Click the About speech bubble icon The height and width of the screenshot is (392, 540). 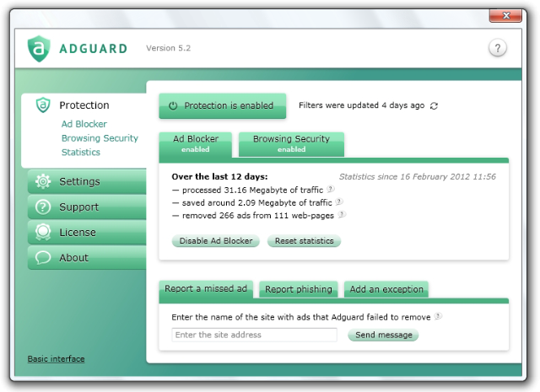(x=43, y=257)
